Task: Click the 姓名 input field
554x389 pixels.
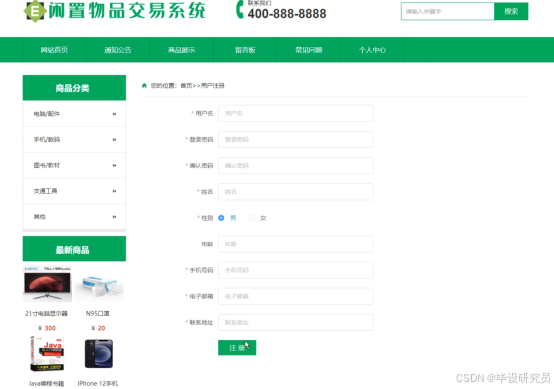Action: [x=295, y=192]
